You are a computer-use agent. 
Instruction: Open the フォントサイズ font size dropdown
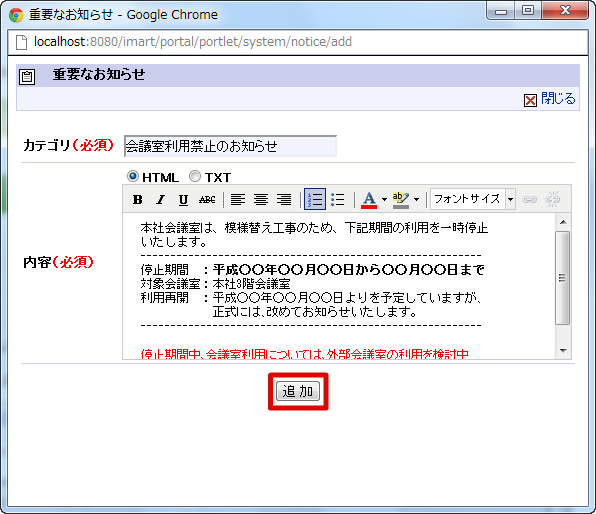click(x=472, y=199)
